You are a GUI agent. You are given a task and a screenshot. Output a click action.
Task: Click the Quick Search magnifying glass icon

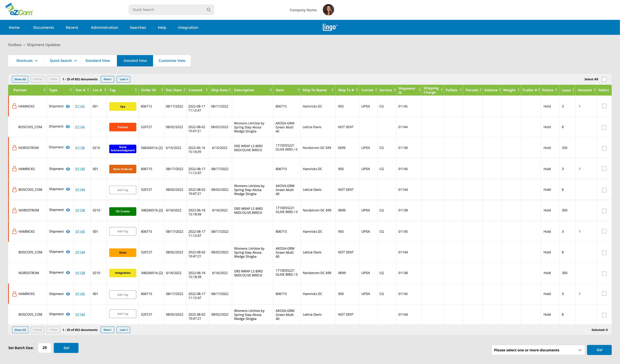208,10
